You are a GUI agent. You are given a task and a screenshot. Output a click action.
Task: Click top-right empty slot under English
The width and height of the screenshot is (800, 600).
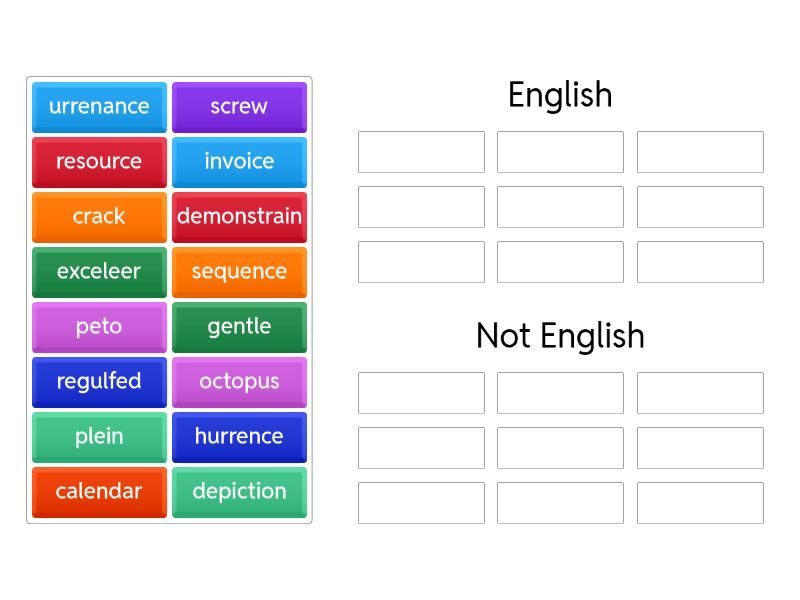coord(700,152)
